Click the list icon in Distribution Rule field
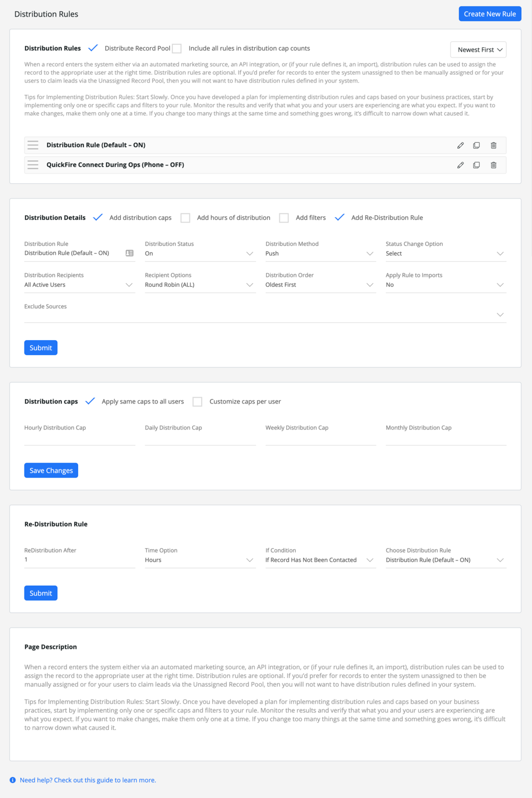Image resolution: width=532 pixels, height=798 pixels. point(130,253)
